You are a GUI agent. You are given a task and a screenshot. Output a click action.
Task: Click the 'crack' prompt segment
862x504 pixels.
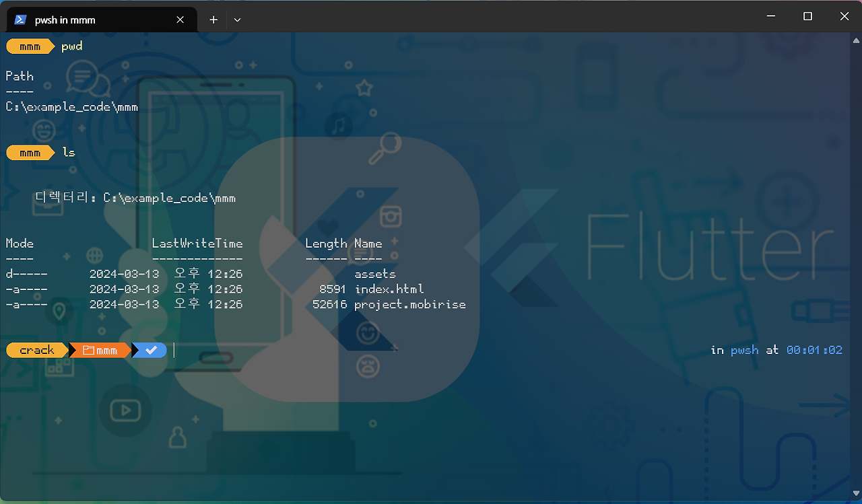[37, 350]
